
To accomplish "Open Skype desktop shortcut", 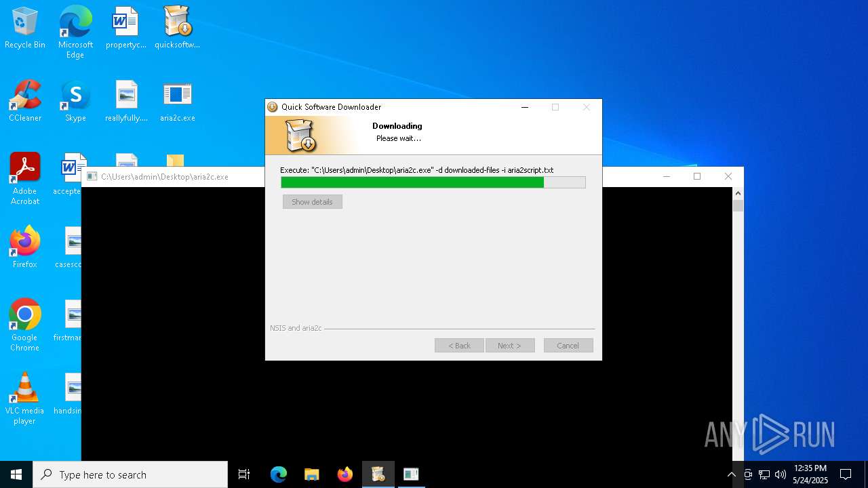I will (75, 101).
